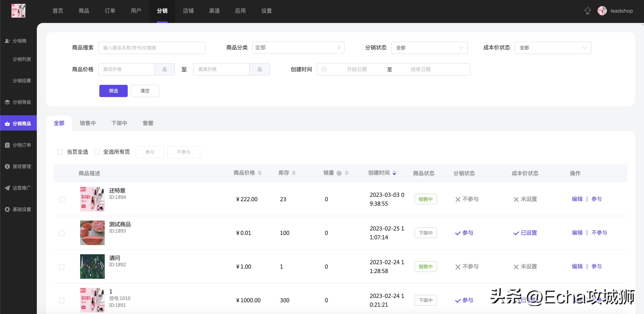Expand the 分销状态 dropdown
The height and width of the screenshot is (314, 644).
point(430,48)
